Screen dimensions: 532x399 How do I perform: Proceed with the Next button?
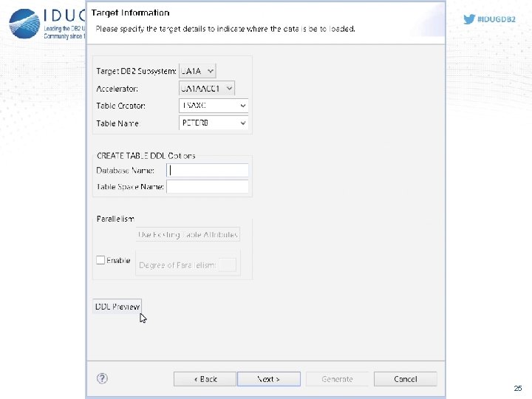269,379
